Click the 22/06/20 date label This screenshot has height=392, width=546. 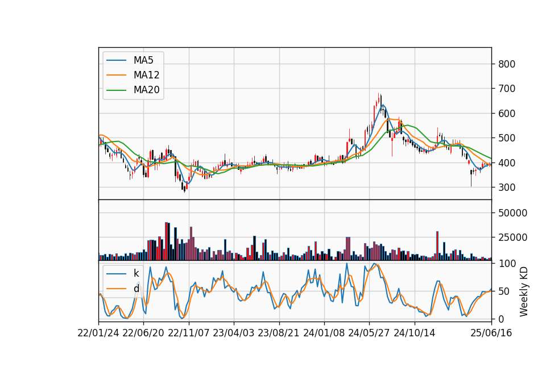click(143, 333)
